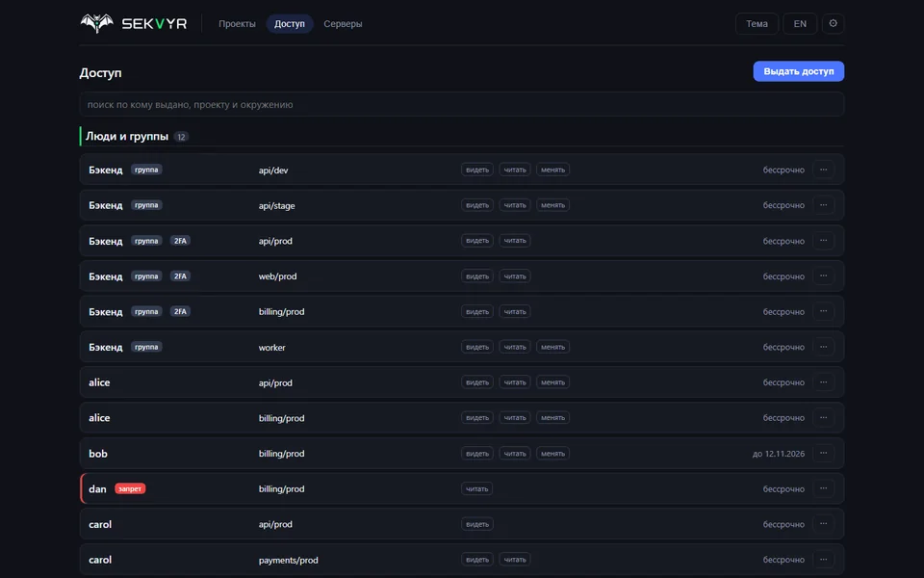Open settings via the gear icon
The image size is (924, 578).
pyautogui.click(x=833, y=23)
